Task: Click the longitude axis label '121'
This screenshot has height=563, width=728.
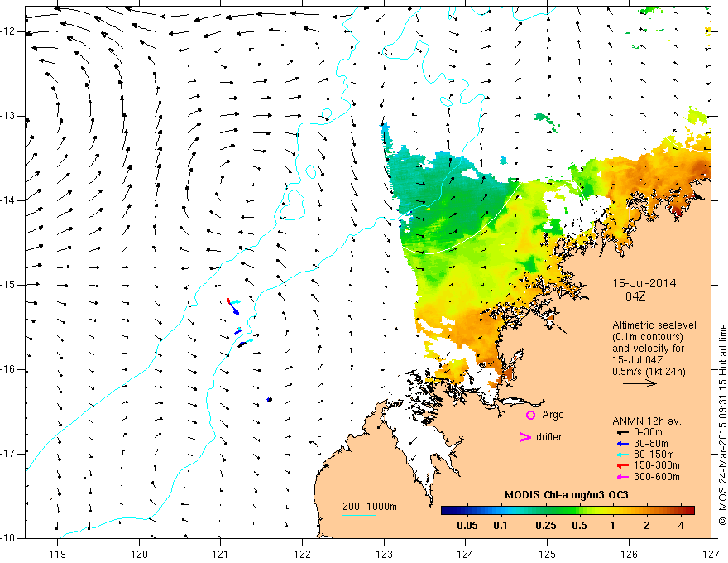Action: [x=221, y=554]
